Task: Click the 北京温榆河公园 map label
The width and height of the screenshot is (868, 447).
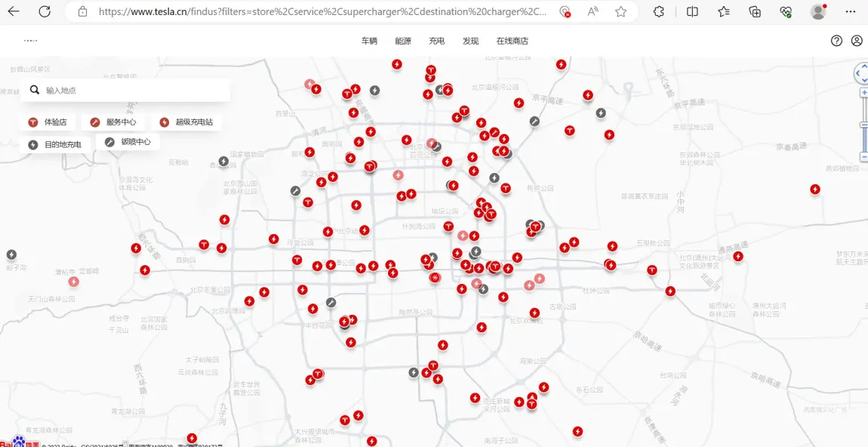Action: (x=495, y=87)
